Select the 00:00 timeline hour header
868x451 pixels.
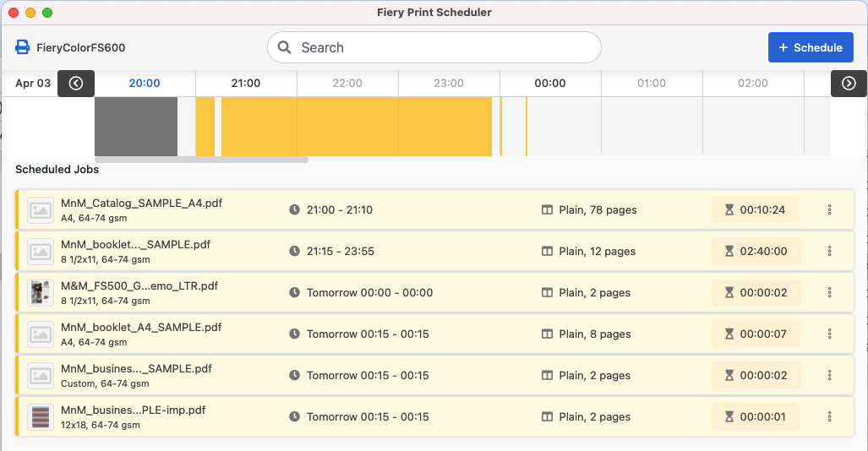tap(549, 83)
